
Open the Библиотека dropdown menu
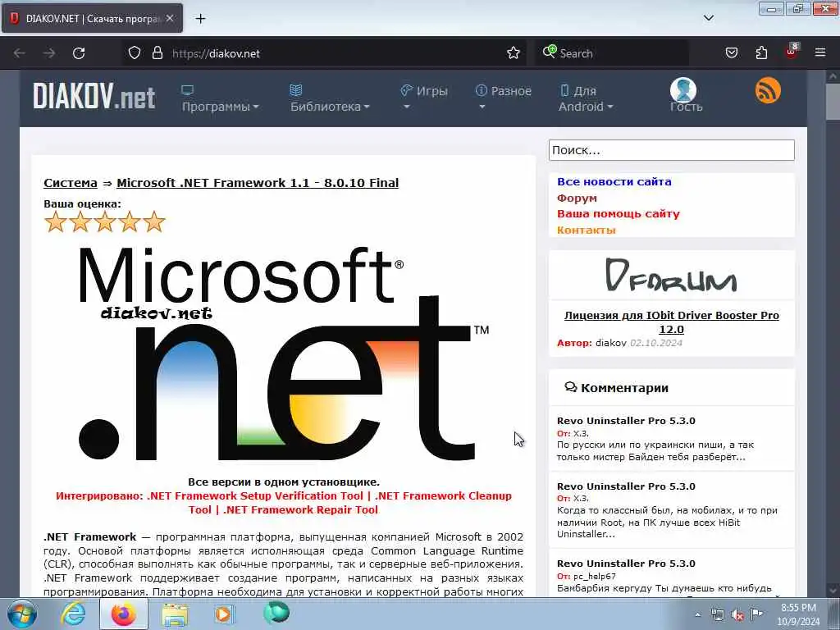tap(330, 99)
